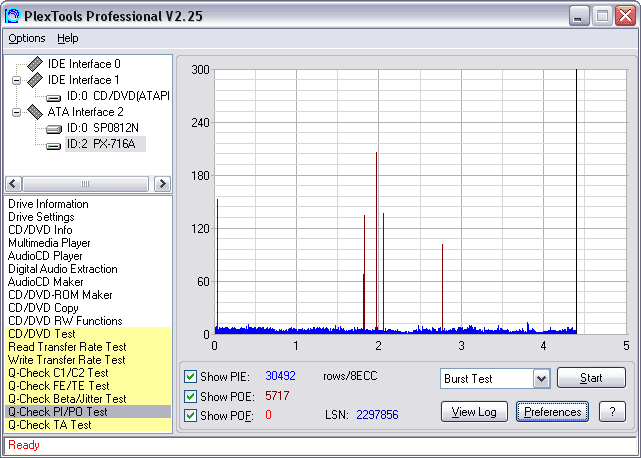Image resolution: width=641 pixels, height=458 pixels.
Task: Toggle the Show PIE checkbox
Action: [x=190, y=376]
